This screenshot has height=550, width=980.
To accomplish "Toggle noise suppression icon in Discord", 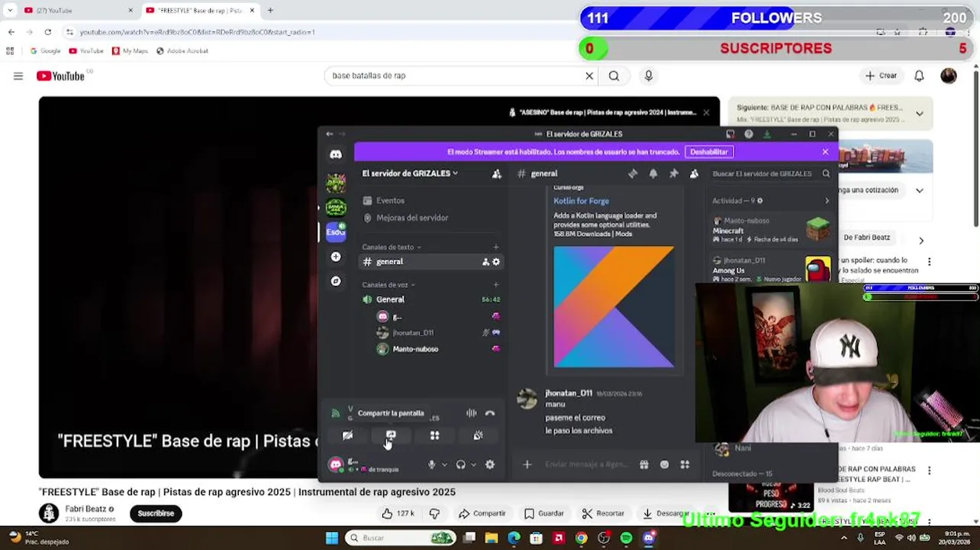I will point(471,413).
